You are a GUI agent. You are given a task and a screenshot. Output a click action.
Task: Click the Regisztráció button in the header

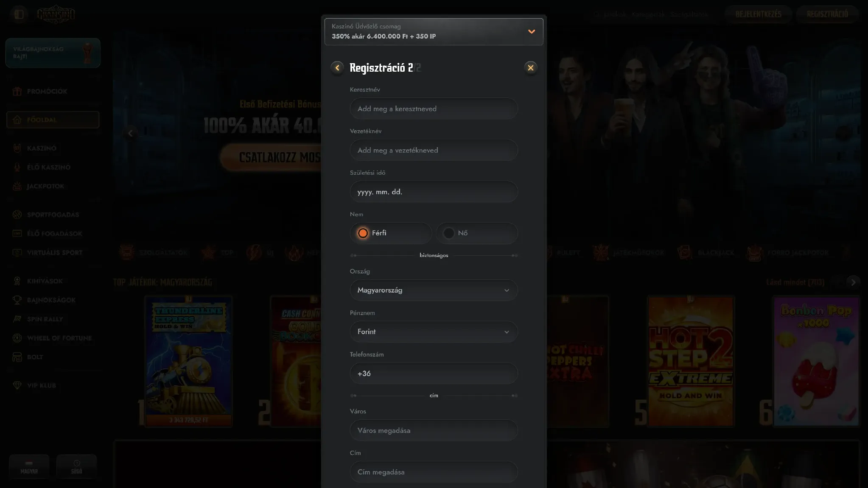coord(827,14)
